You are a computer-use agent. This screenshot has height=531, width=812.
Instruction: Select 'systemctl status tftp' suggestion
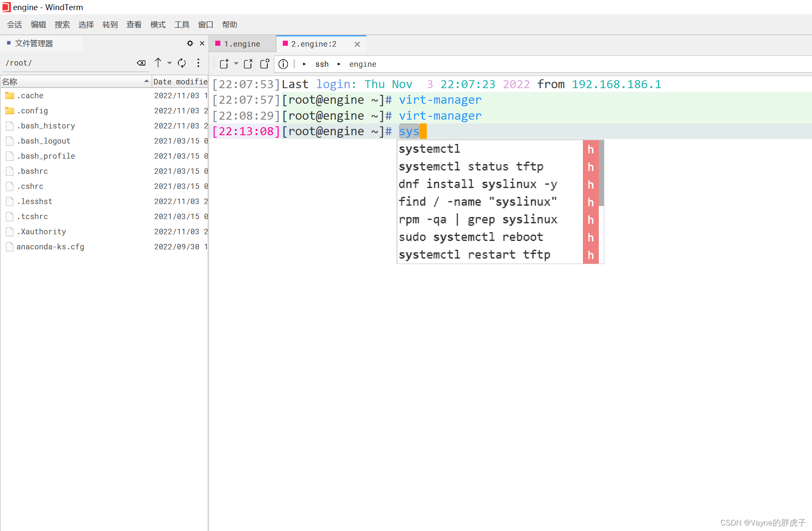[471, 167]
